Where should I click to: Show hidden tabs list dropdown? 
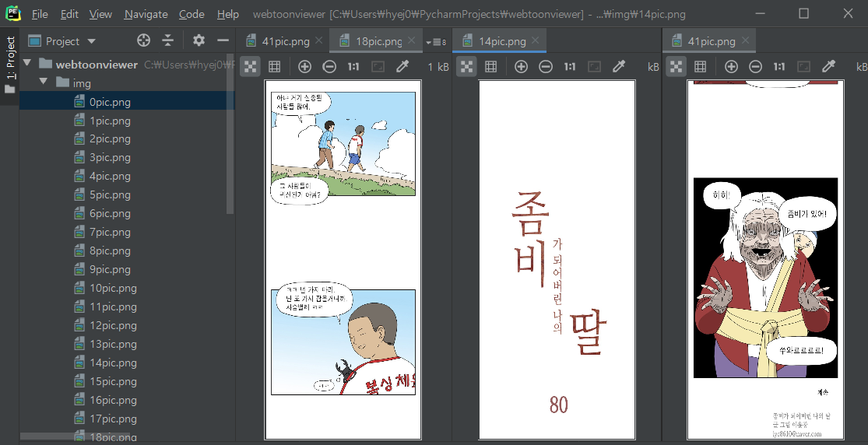tap(436, 42)
